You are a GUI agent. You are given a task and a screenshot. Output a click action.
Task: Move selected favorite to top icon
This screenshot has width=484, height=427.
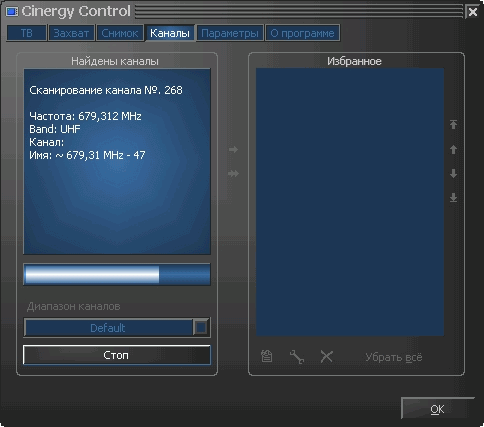[453, 124]
